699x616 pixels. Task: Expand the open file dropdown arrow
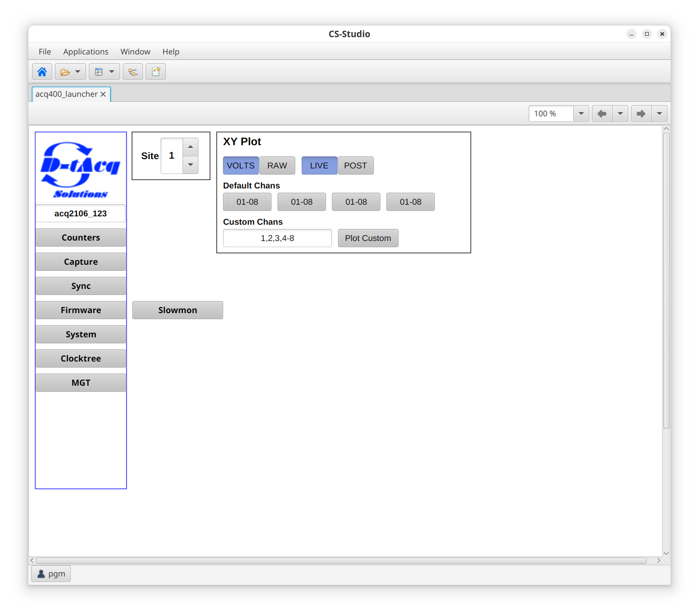click(x=78, y=72)
